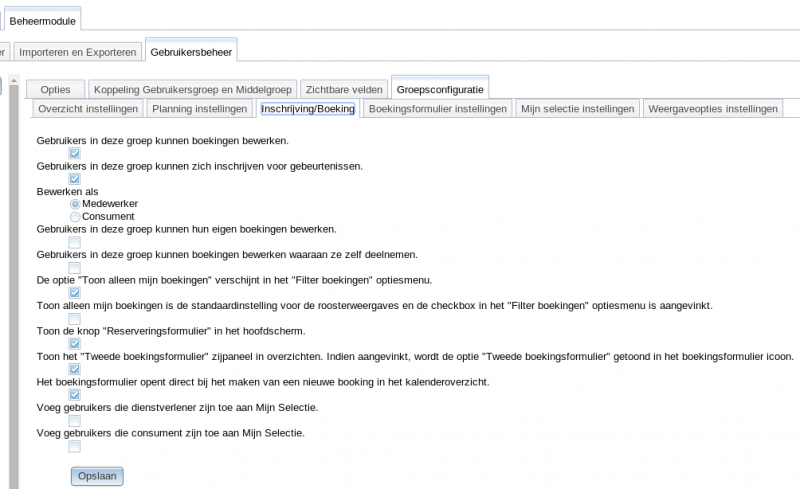The image size is (800, 489).
Task: Select the Inschrijving/Boeking sub-tab
Action: 308,109
